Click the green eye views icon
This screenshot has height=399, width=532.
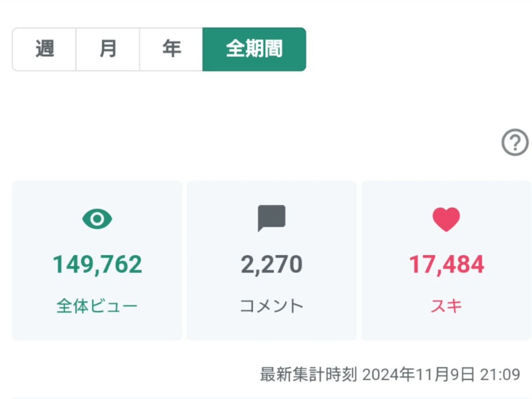coord(97,219)
